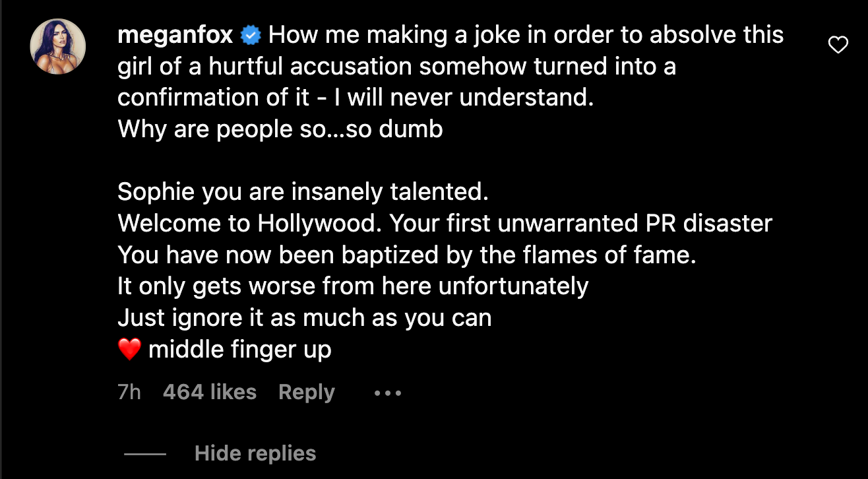
Task: Click the "Just ignore it" line
Action: click(304, 318)
